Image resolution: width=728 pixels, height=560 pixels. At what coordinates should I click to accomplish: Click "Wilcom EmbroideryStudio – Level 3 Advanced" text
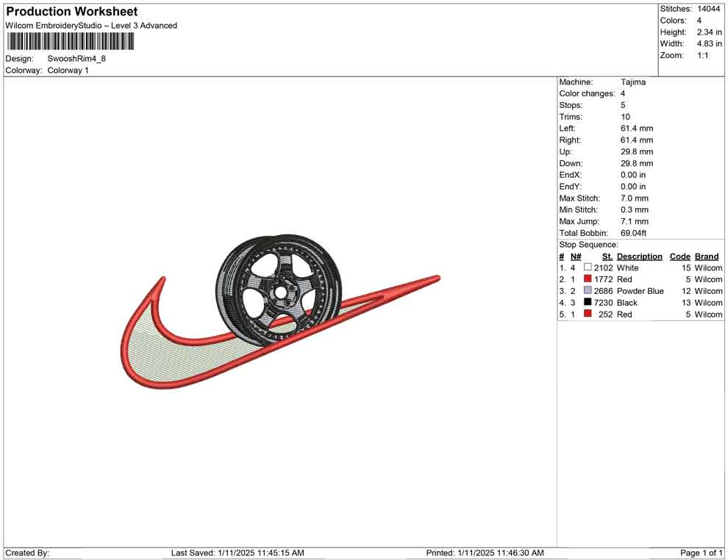pos(91,26)
